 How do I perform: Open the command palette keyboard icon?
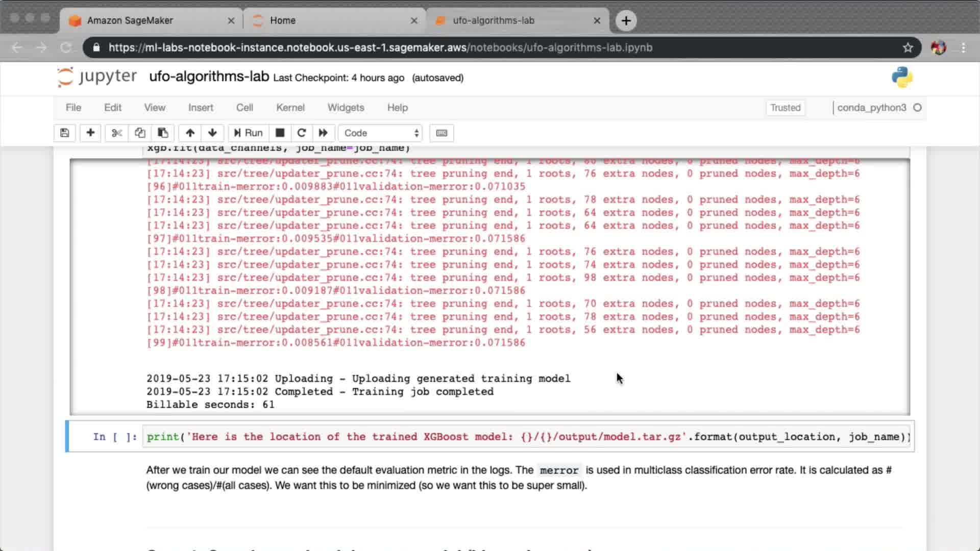442,133
